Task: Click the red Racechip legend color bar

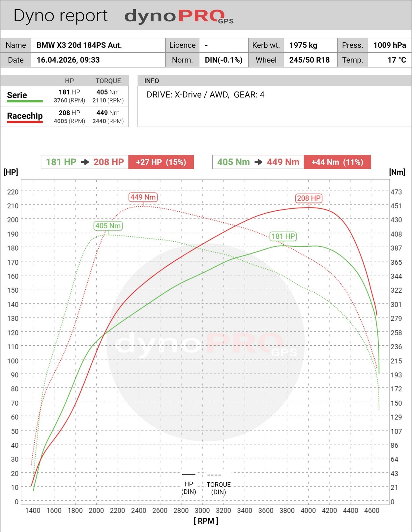Action: click(x=25, y=122)
